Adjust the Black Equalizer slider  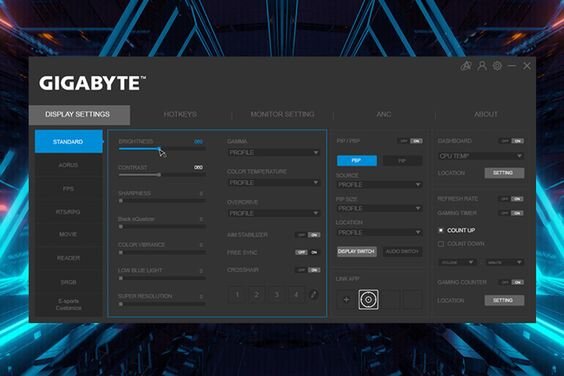(162, 227)
